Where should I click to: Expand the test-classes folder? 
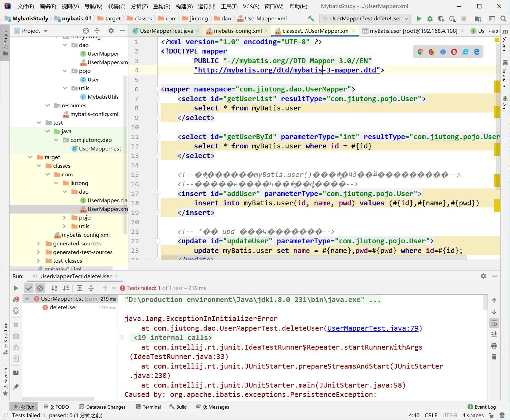[x=39, y=261]
